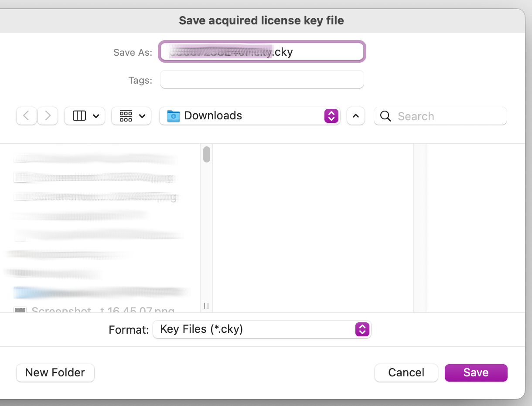Select the Screenshot png file in the list
The width and height of the screenshot is (532, 406).
pyautogui.click(x=100, y=310)
